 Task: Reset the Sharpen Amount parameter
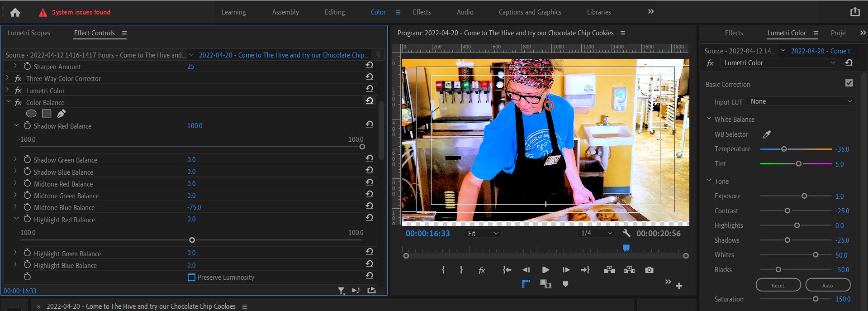[370, 65]
